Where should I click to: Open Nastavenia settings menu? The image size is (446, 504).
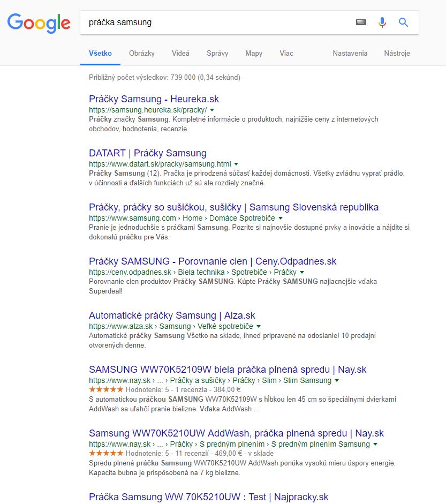coord(350,54)
